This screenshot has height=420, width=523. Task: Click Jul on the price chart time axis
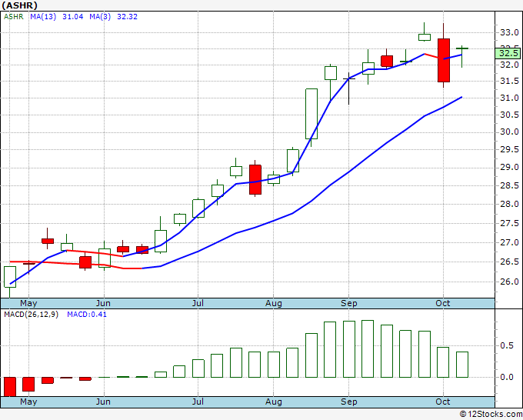(198, 304)
